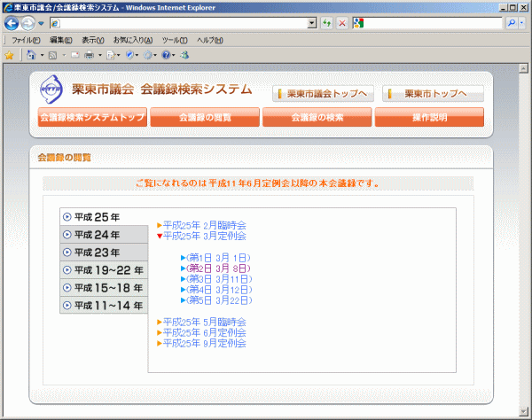532x420 pixels.
Task: Open the Page menu icon
Action: coord(111,55)
